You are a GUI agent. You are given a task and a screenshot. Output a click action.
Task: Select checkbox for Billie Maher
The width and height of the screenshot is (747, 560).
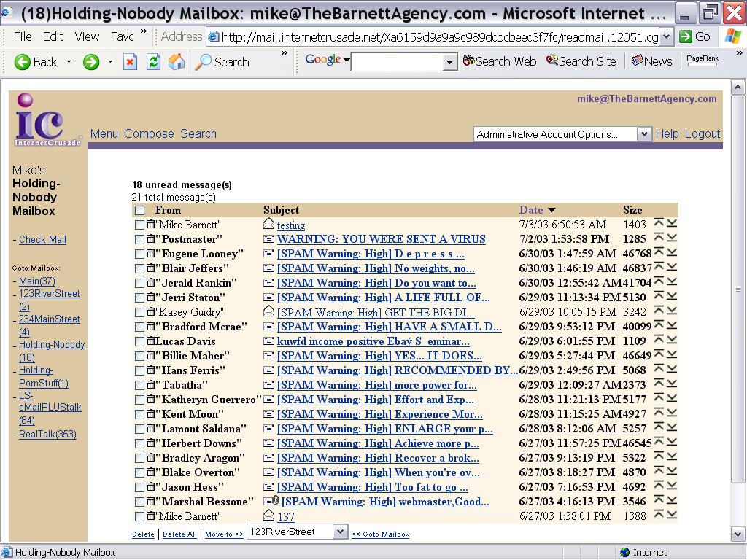click(139, 356)
